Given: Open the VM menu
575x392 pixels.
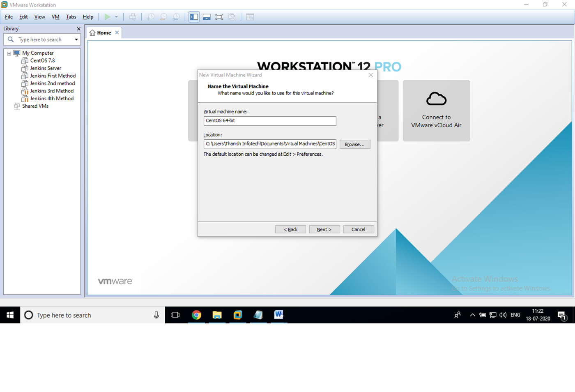Looking at the screenshot, I should pos(55,17).
